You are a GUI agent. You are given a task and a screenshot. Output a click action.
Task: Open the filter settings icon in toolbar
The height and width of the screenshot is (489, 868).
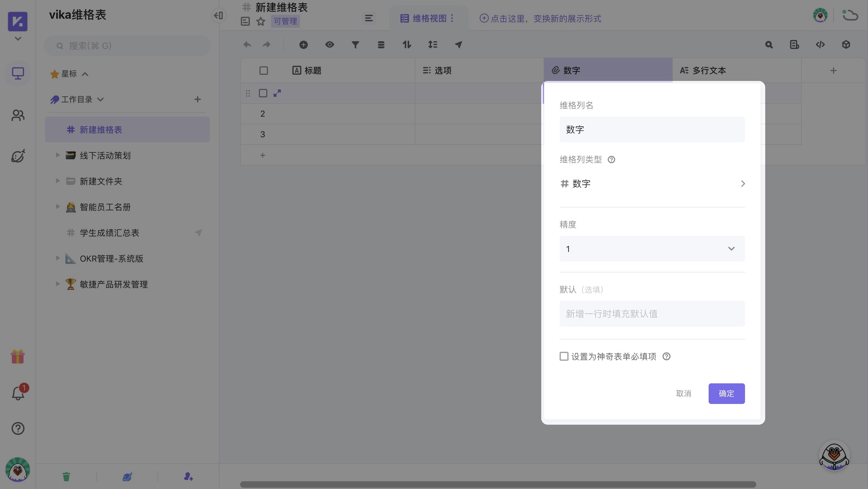coord(355,44)
